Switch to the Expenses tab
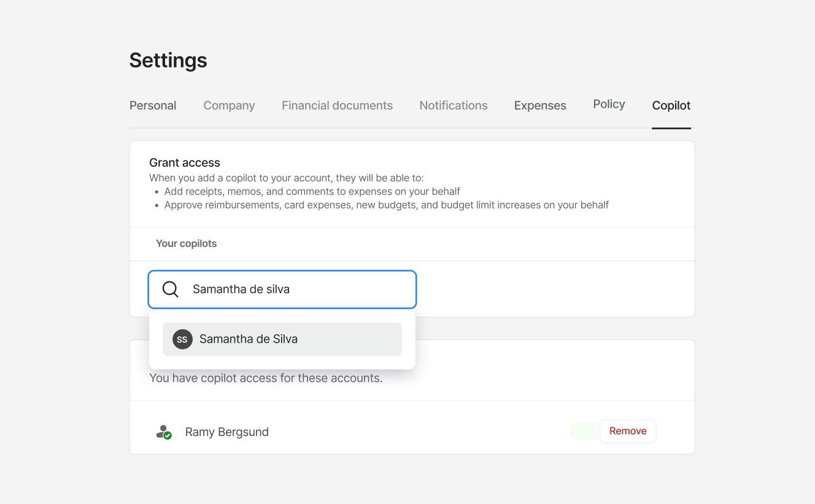This screenshot has height=504, width=815. [x=540, y=105]
